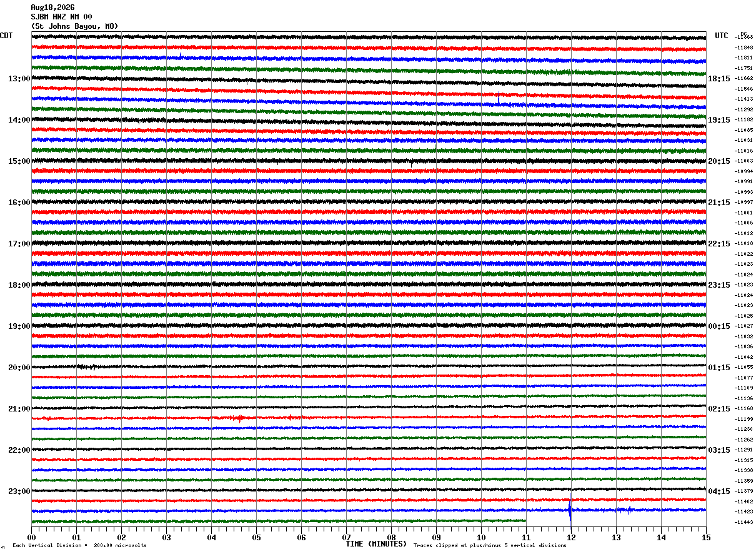Select the '15:00' CDT time label
This screenshot has width=756, height=554.
click(x=19, y=161)
